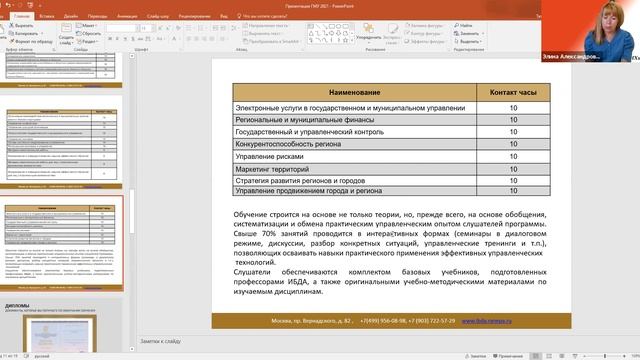
Task: Click table cell 'Маркетинг территорий'
Action: pos(354,169)
